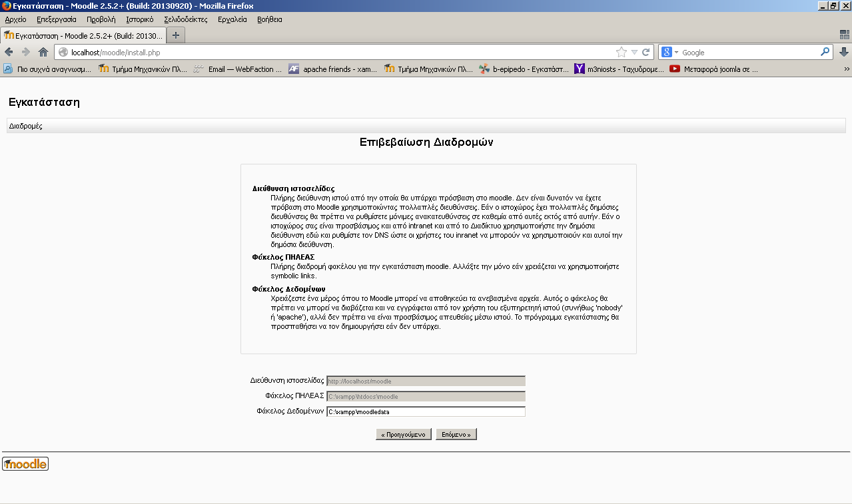
Task: Click 'Διεύθυνση ιστοσελίδας' bold help heading
Action: click(x=293, y=188)
